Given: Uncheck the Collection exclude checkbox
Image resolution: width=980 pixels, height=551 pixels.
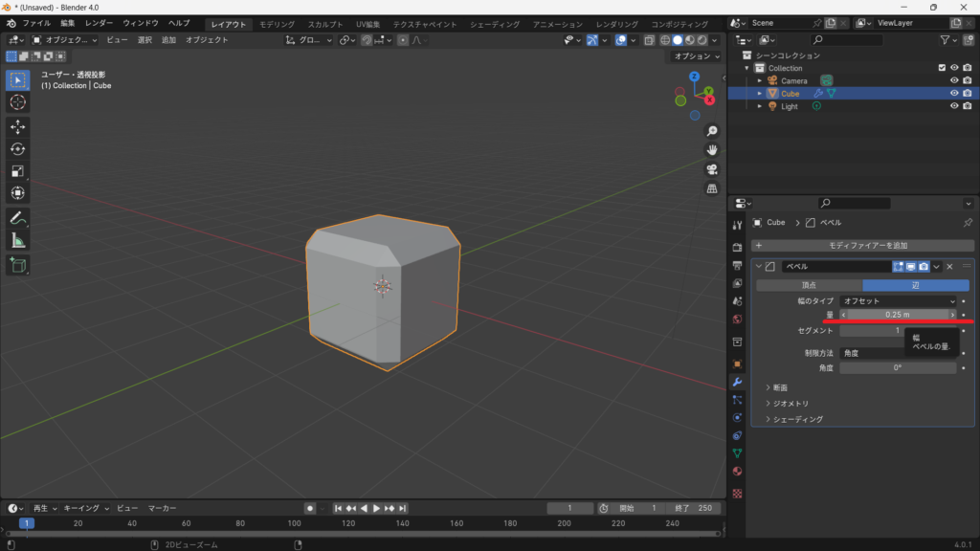Looking at the screenshot, I should tap(942, 68).
